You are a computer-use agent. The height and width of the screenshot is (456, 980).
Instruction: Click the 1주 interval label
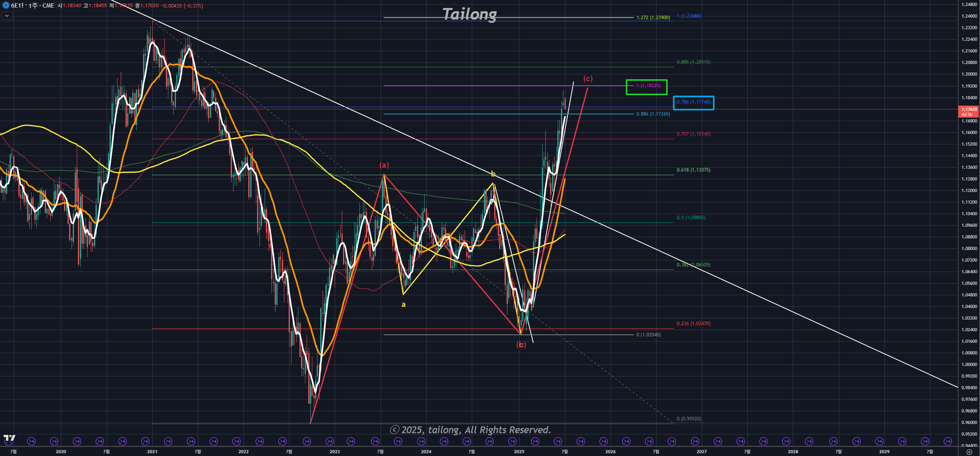coord(33,6)
